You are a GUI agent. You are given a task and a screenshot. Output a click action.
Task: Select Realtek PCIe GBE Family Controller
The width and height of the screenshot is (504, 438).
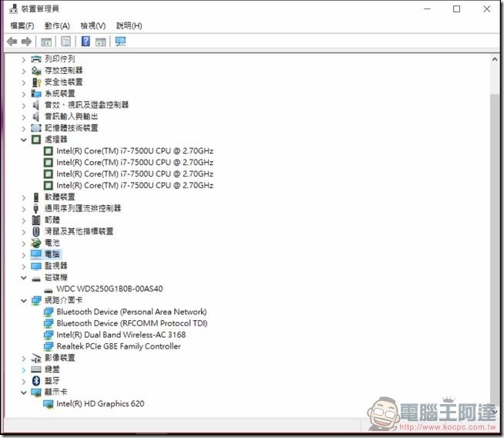point(119,346)
